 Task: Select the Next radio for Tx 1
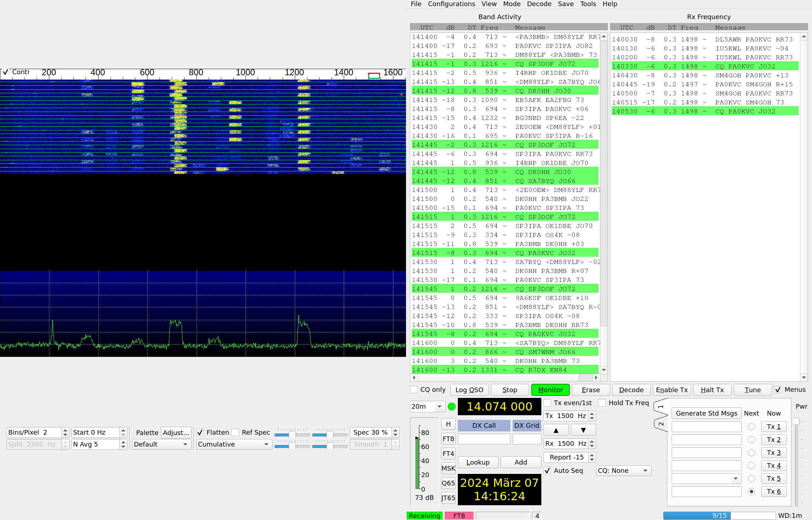752,427
